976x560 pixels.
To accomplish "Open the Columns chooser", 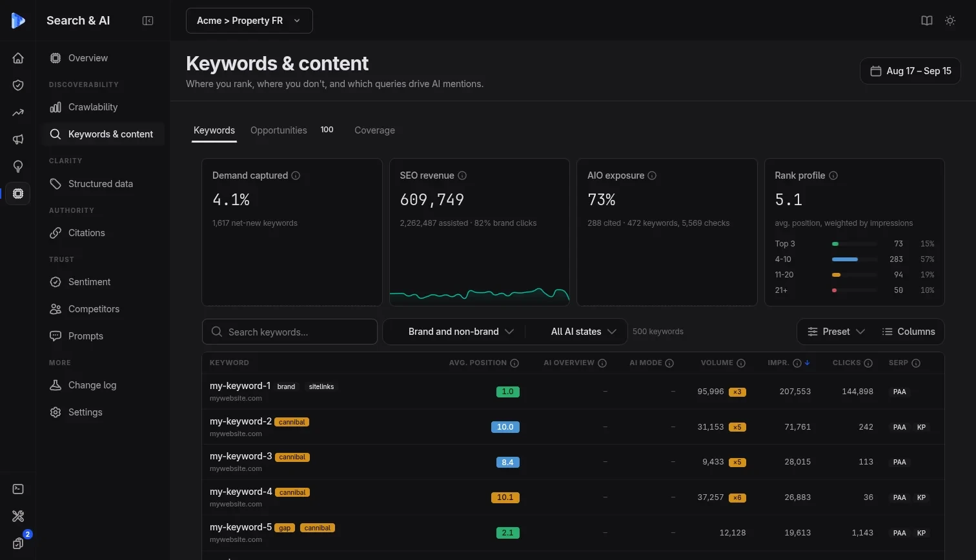I will tap(908, 332).
